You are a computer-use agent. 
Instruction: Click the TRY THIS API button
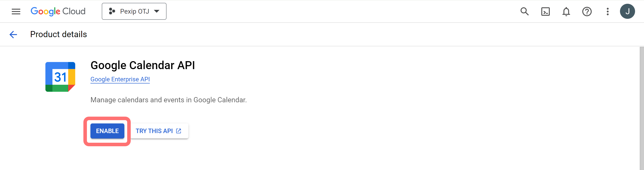pos(154,131)
